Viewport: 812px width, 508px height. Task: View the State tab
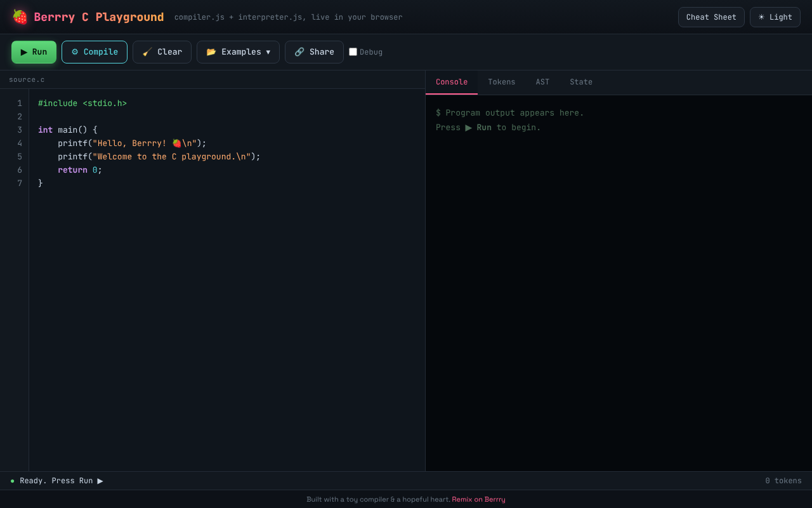(x=581, y=82)
